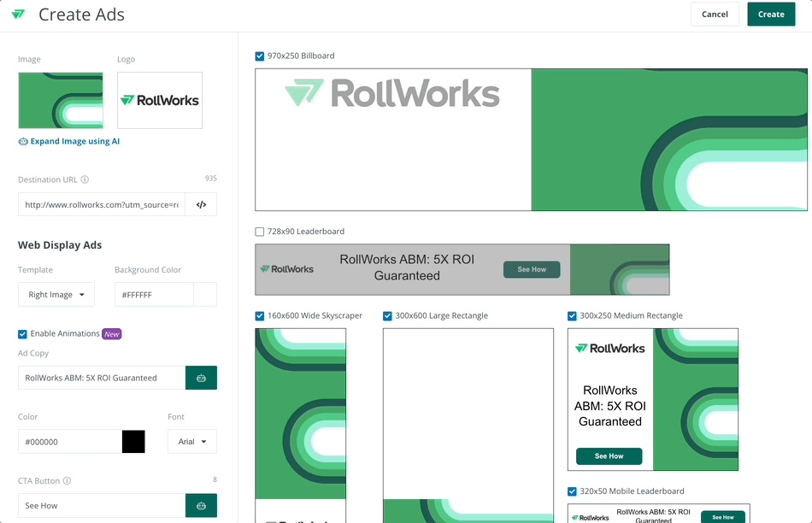Click the RollWorks logo icon beside Create Ads
812x523 pixels.
coord(18,14)
